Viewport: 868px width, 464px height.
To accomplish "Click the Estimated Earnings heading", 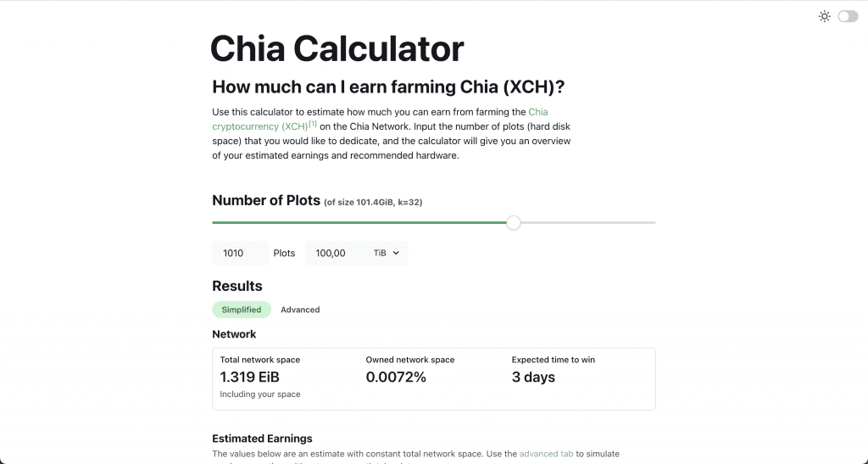I will click(263, 439).
